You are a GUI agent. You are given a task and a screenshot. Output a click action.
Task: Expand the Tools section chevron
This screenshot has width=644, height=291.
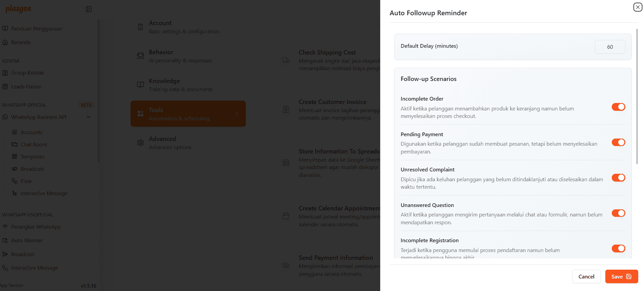236,114
